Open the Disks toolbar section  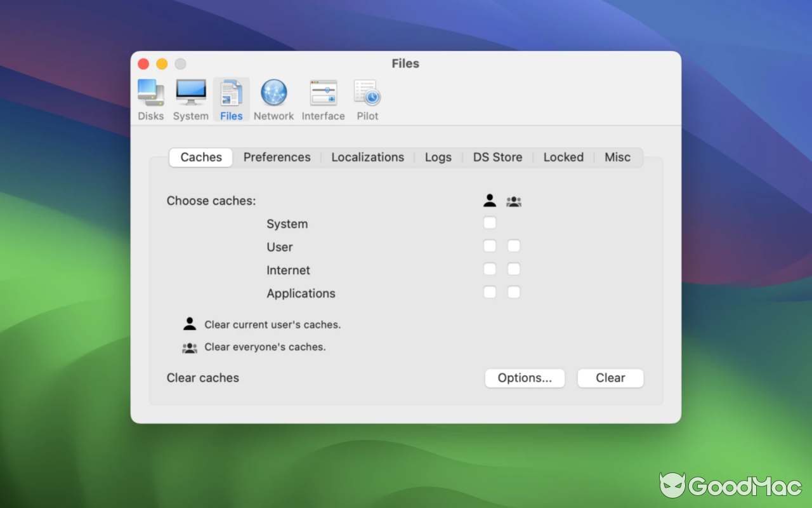(x=150, y=98)
